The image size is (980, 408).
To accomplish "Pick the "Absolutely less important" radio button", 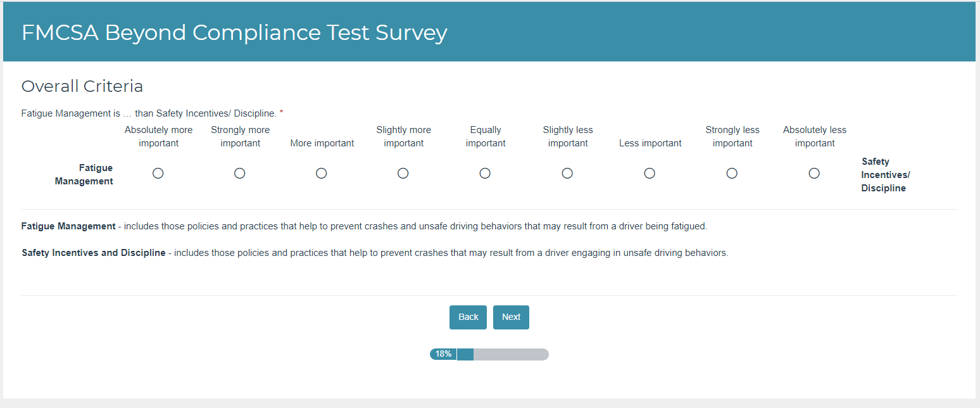I will coord(815,174).
